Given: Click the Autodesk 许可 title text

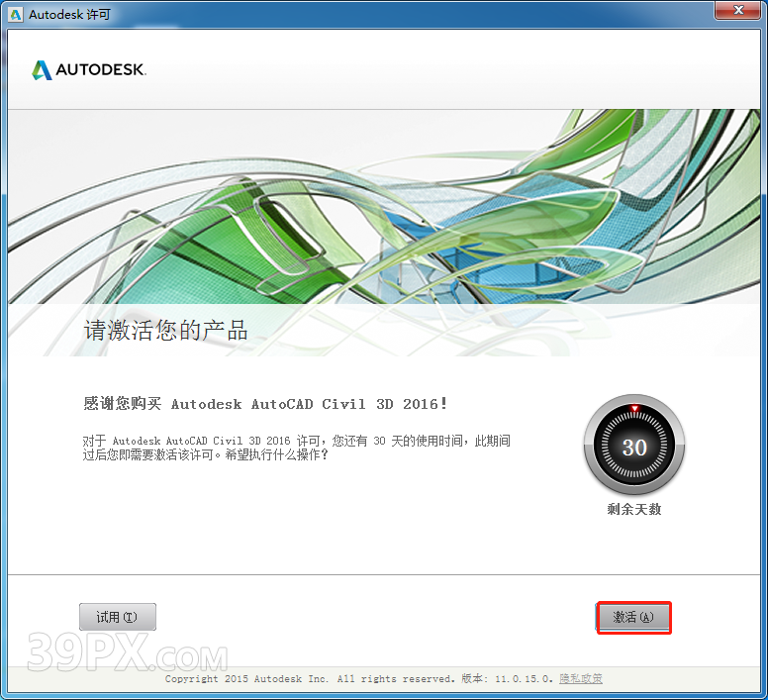Looking at the screenshot, I should click(69, 15).
